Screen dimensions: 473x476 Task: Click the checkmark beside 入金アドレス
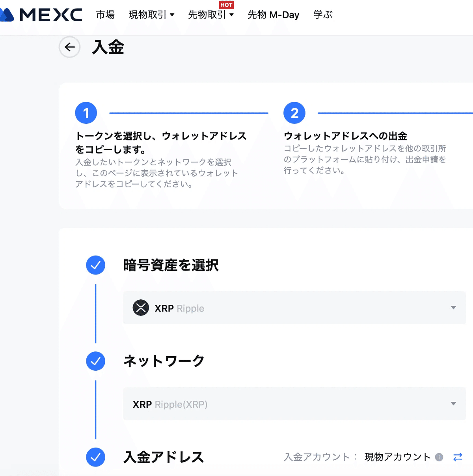95,457
